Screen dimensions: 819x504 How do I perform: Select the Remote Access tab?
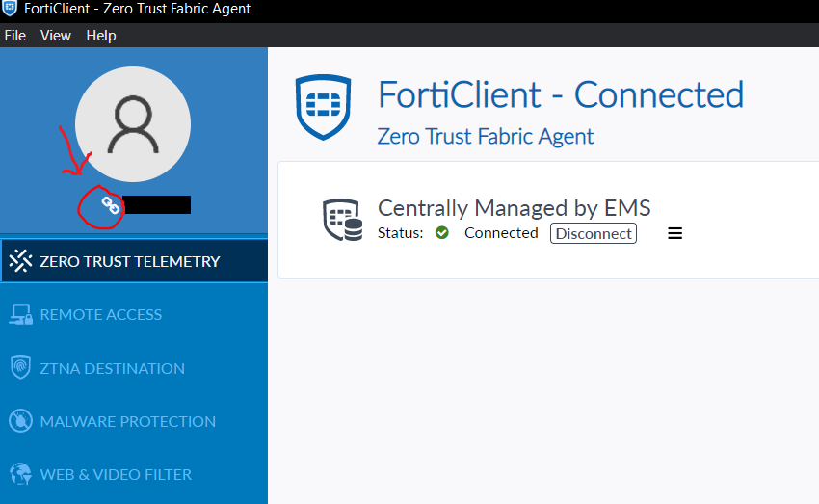coord(100,315)
